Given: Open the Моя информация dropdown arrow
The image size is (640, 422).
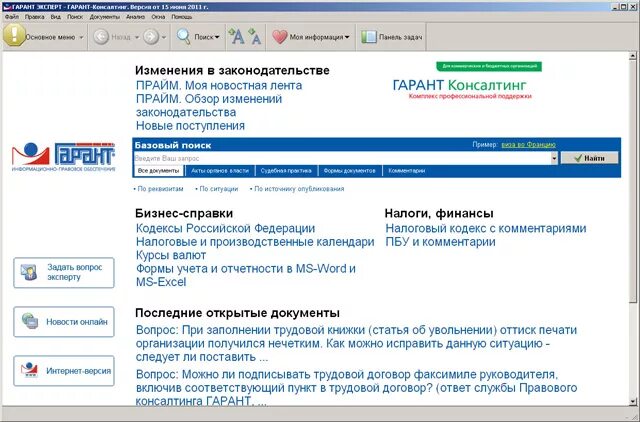Looking at the screenshot, I should [x=347, y=37].
